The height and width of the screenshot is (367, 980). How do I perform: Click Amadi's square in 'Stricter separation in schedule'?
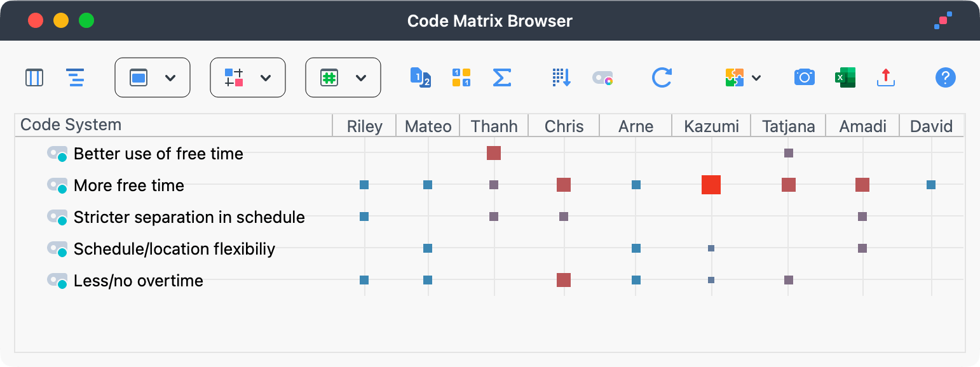(x=862, y=217)
